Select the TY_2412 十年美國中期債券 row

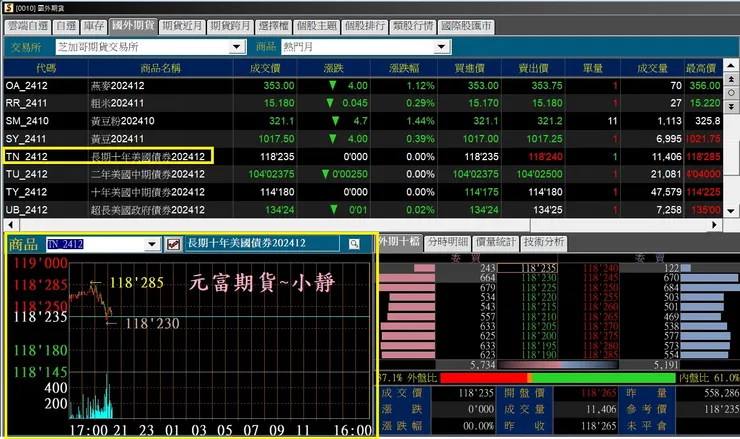click(363, 192)
